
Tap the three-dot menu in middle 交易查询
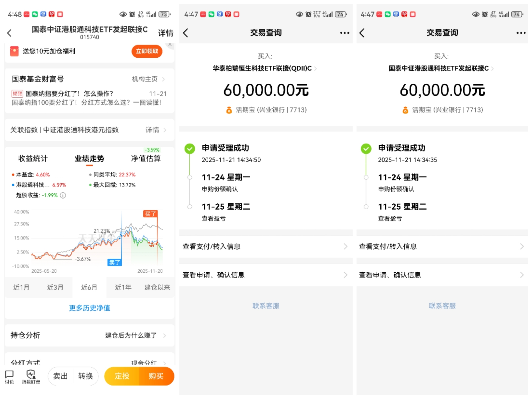(344, 33)
